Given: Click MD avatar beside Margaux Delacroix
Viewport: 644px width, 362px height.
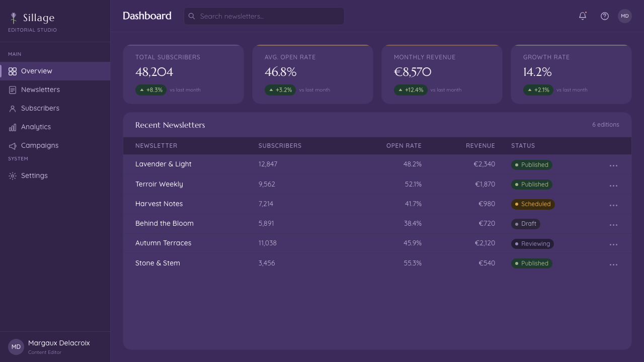Looking at the screenshot, I should (x=16, y=347).
